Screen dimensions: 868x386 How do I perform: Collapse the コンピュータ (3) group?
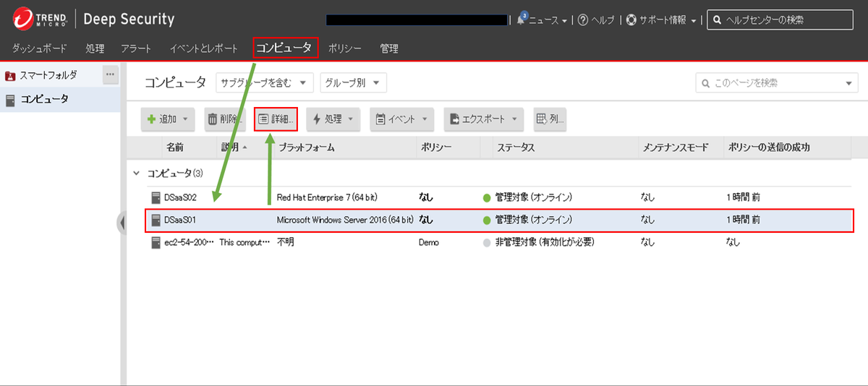[x=136, y=173]
